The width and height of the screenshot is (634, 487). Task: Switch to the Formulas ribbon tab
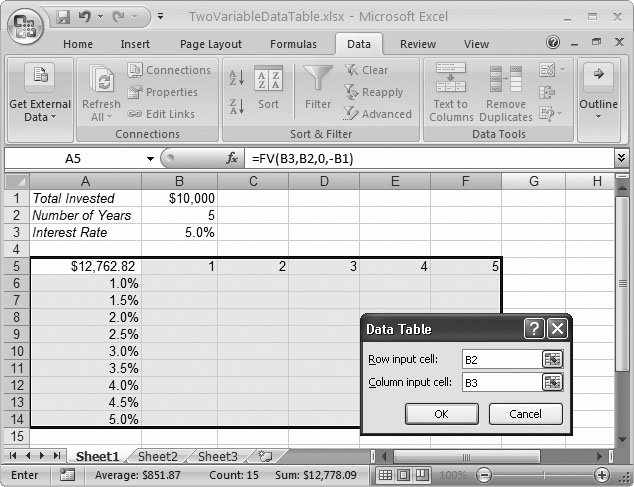coord(293,44)
